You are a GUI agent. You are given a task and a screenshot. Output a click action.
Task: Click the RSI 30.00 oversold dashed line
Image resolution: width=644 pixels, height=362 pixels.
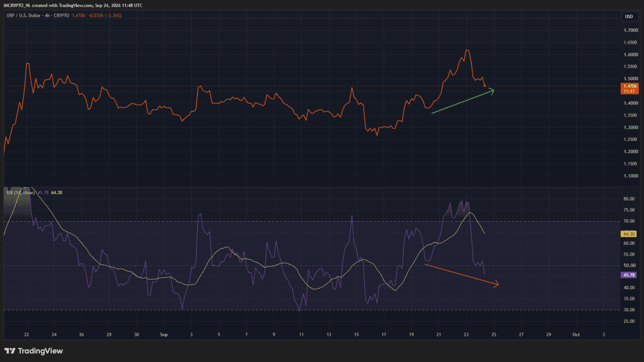(310, 310)
